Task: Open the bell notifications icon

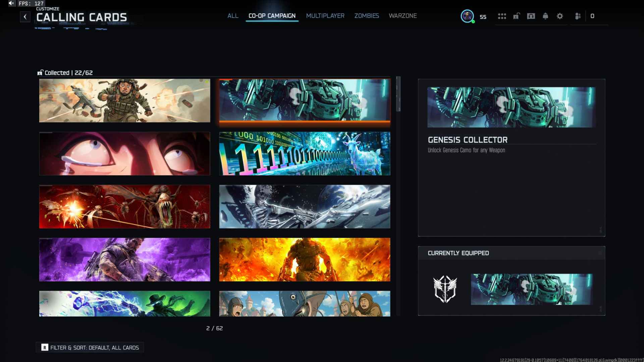Action: point(545,16)
